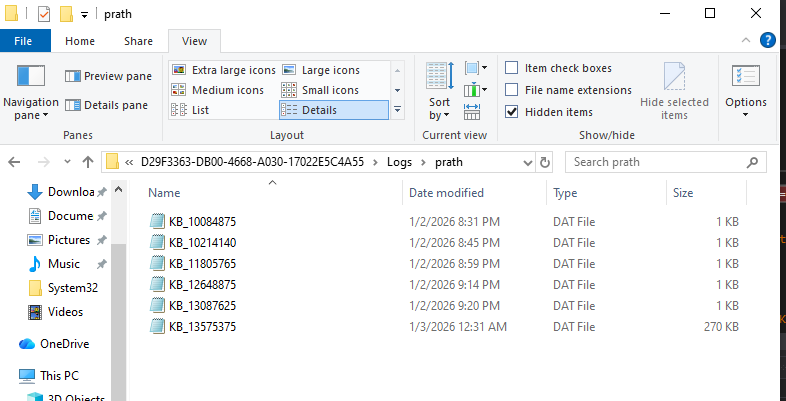
Task: Collapse the ribbon with the chevron
Action: click(x=746, y=41)
